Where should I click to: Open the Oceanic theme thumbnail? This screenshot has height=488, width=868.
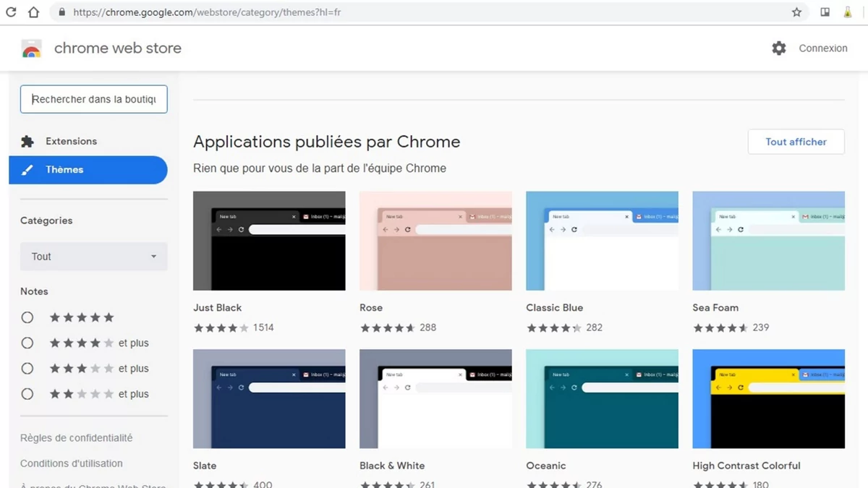(x=602, y=399)
